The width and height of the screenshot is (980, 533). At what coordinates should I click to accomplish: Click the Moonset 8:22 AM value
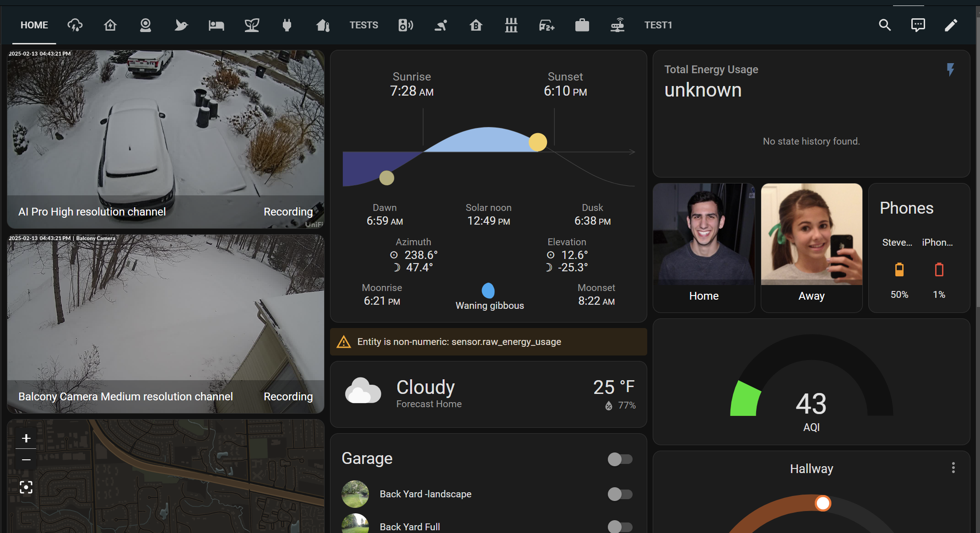[x=596, y=301]
